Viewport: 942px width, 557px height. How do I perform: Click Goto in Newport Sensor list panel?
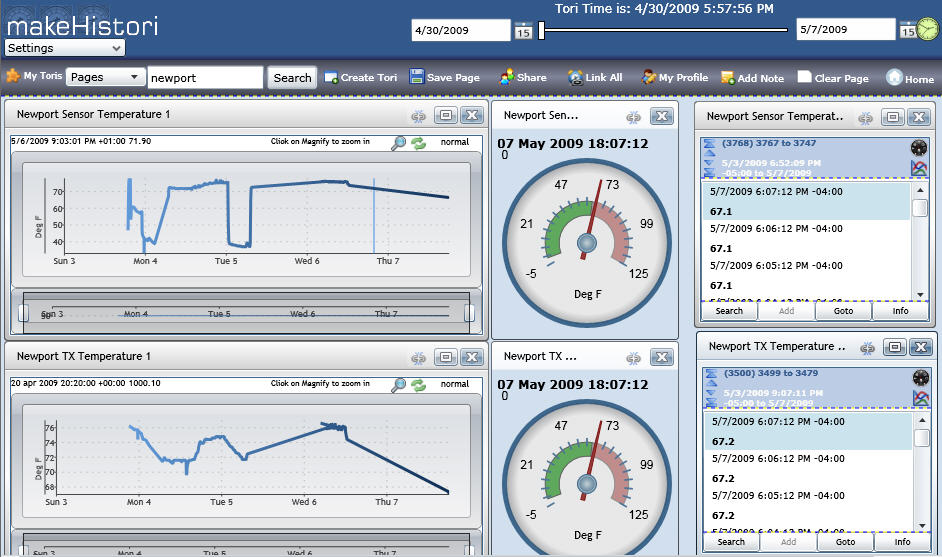843,311
